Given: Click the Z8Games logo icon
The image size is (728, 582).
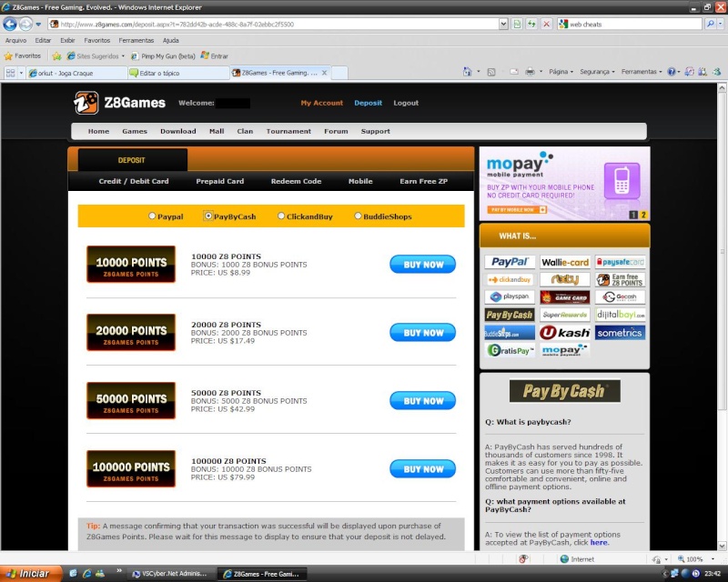Looking at the screenshot, I should click(x=86, y=103).
